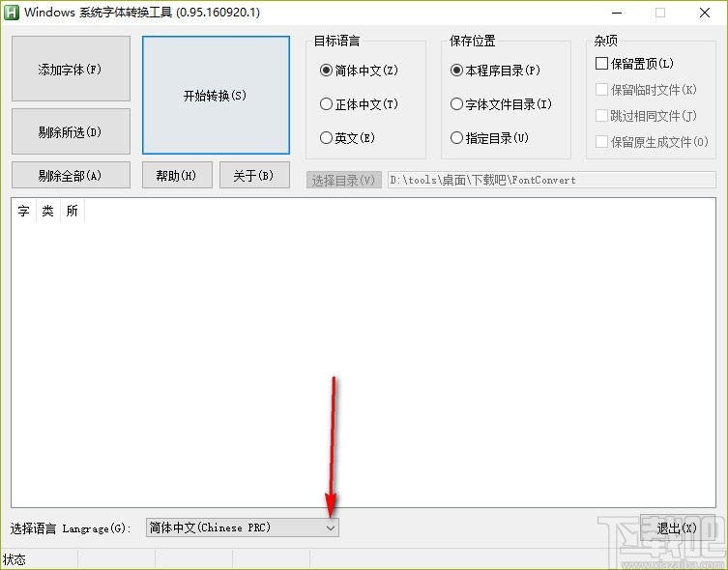Viewport: 728px width, 570px height.
Task: Start conversion with 开始转换(S)
Action: pos(216,95)
